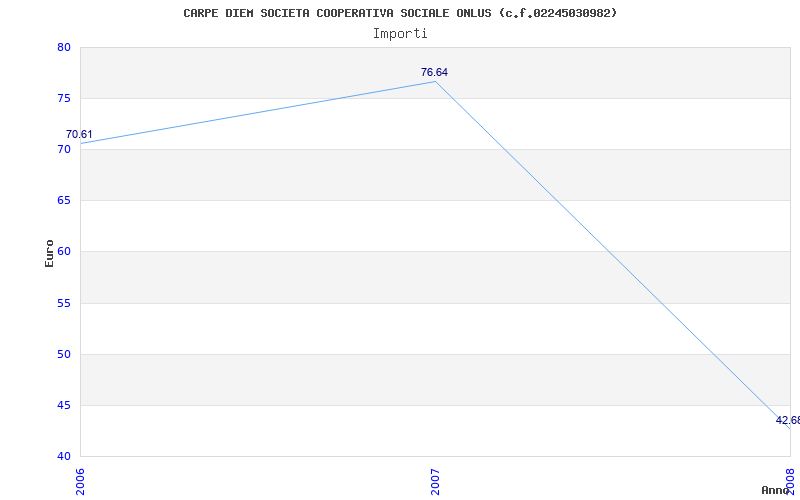
Task: Click the 70.61 data label
Action: tap(79, 135)
